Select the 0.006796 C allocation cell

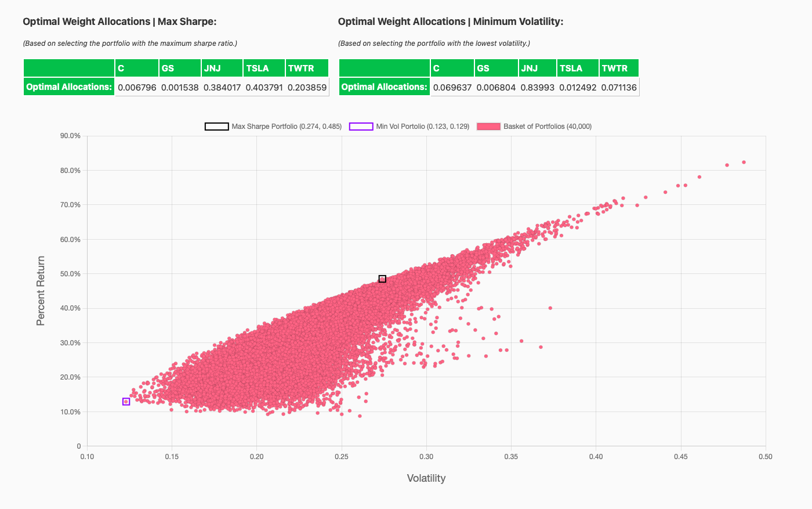coord(137,87)
